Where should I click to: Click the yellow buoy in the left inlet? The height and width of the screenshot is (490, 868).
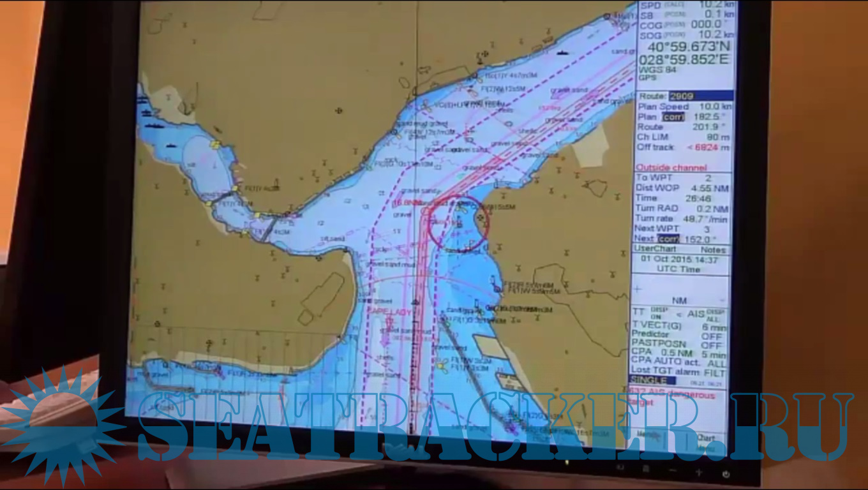coord(215,145)
